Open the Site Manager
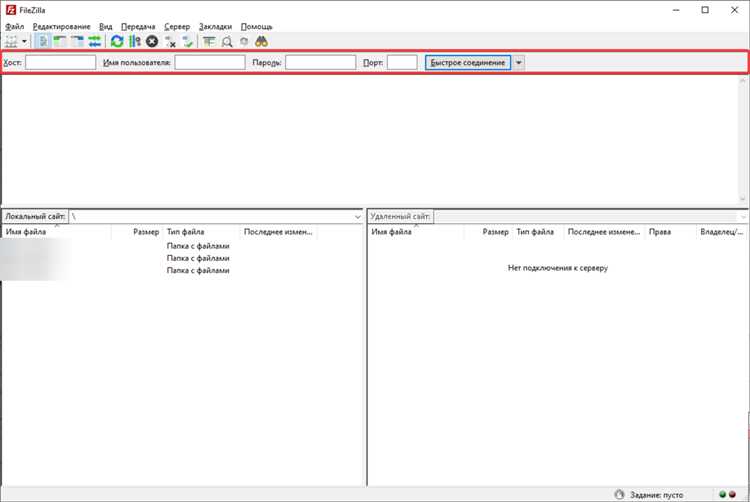The image size is (750, 502). (x=11, y=42)
